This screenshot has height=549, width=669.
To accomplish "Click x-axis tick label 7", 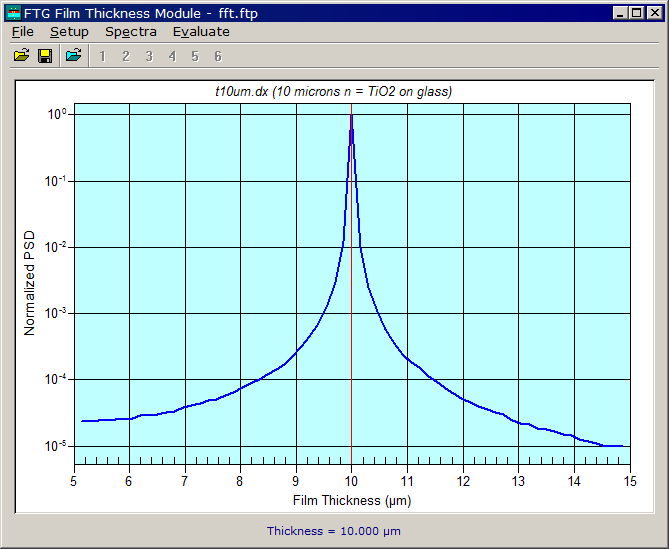I will point(185,482).
